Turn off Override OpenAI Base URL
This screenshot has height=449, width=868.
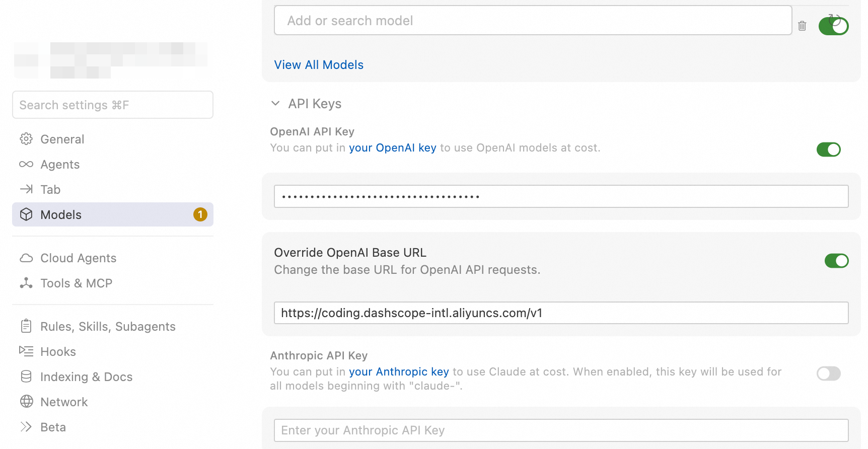click(836, 261)
